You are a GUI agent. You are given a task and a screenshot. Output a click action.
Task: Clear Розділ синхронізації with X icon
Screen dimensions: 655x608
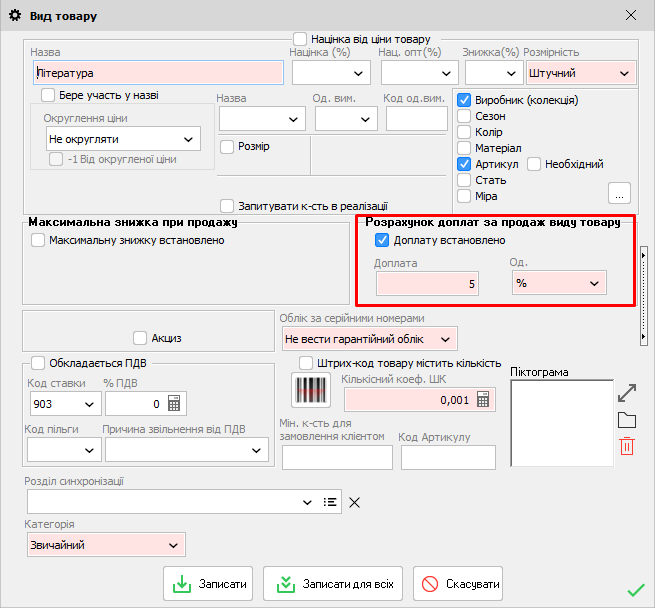353,502
